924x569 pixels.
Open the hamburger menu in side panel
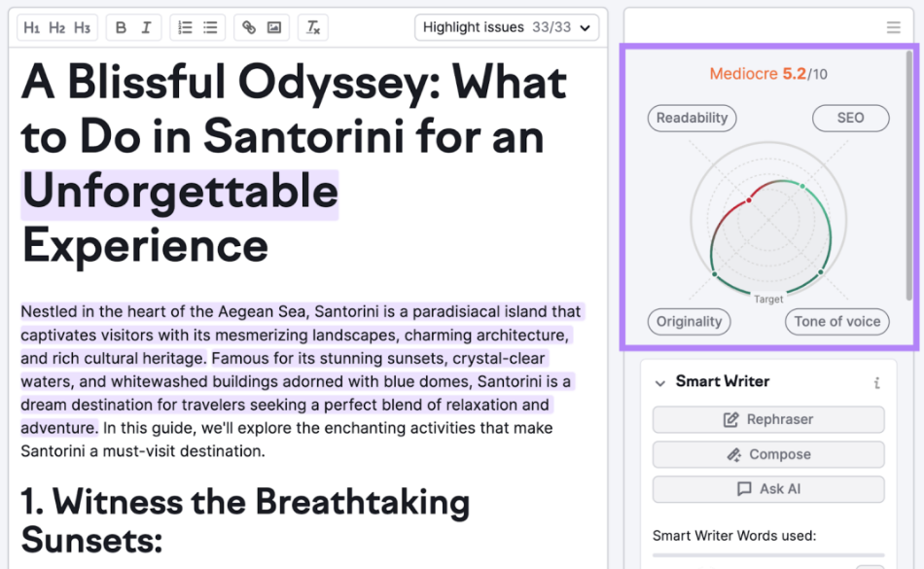[893, 27]
